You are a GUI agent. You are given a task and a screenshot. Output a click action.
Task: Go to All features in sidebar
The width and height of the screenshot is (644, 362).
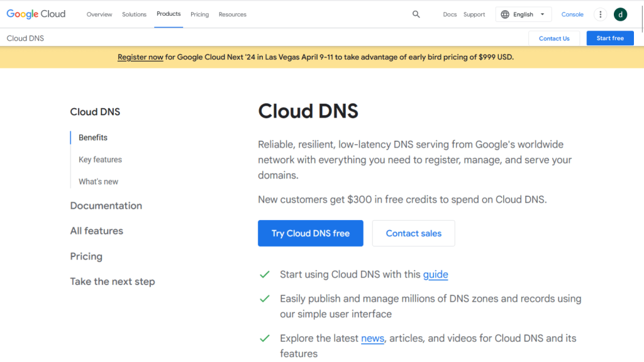click(96, 231)
